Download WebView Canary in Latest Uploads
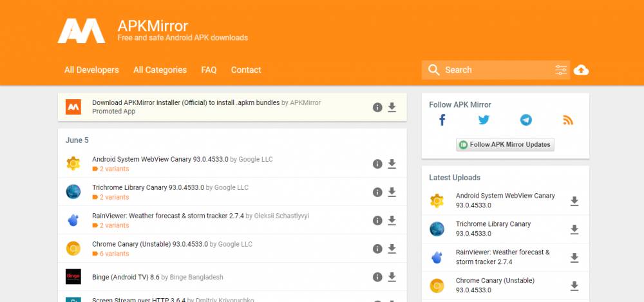This screenshot has height=302, width=644. click(x=574, y=201)
